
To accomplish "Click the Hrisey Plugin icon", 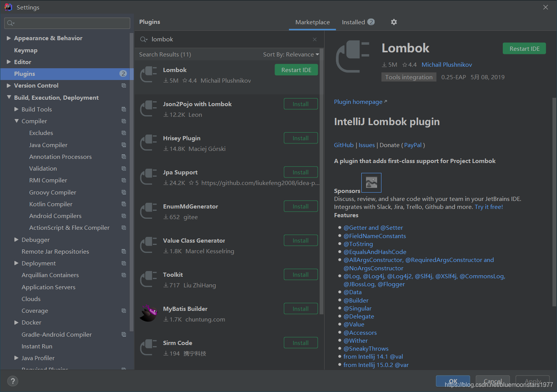I will (x=148, y=143).
